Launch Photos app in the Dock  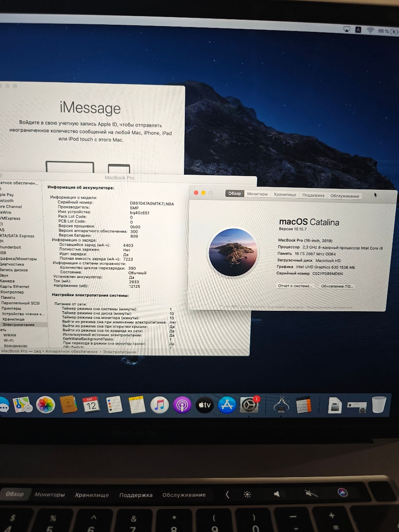coord(45,405)
